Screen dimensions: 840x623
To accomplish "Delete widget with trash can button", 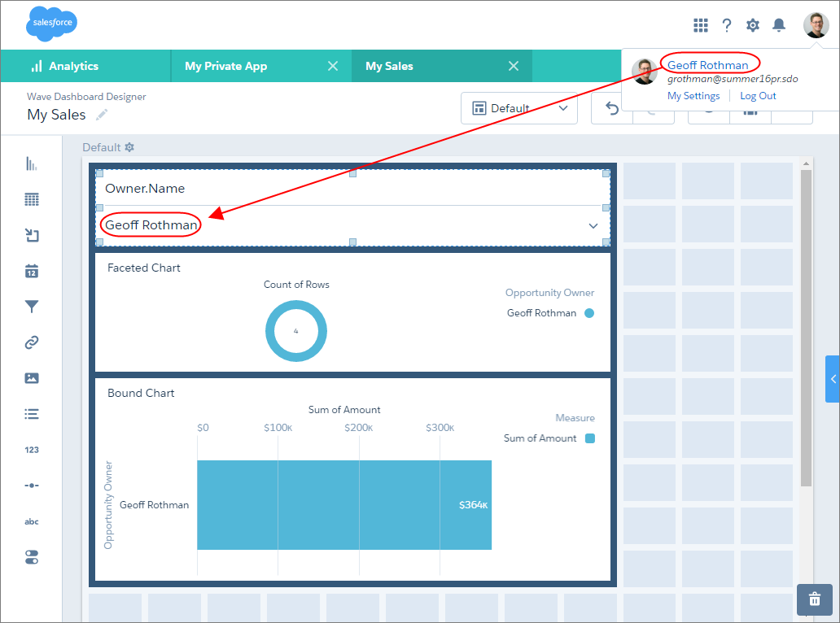I will click(x=814, y=599).
